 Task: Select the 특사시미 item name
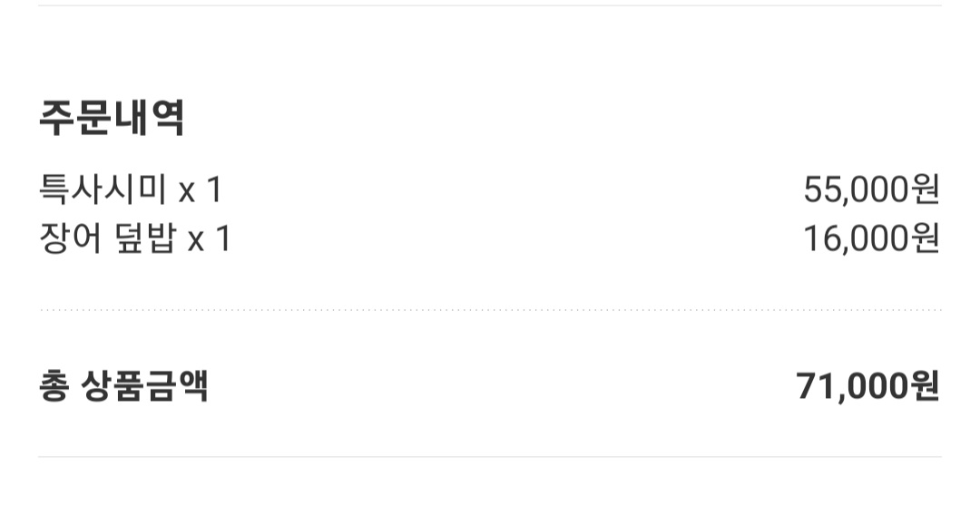(x=103, y=189)
